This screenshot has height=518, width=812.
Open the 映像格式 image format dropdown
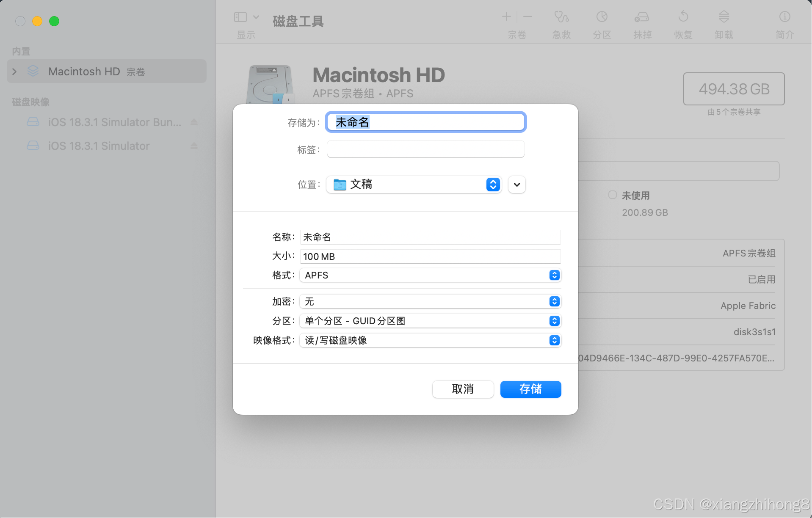430,340
